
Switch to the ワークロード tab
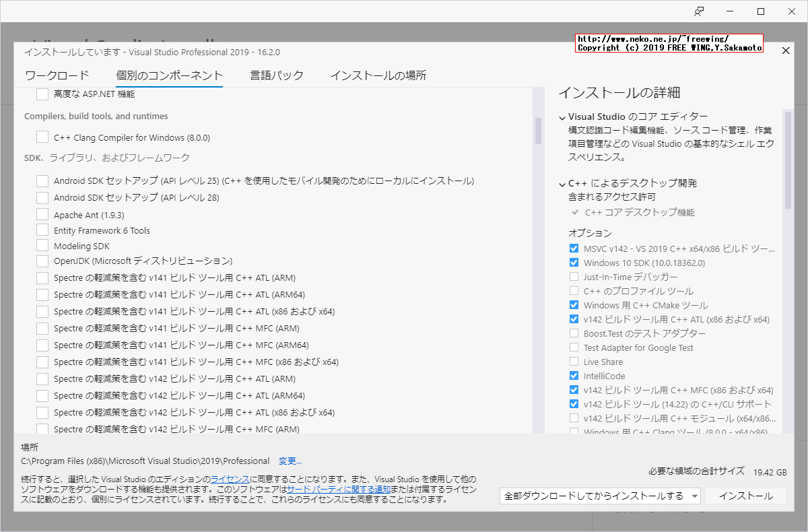coord(57,75)
